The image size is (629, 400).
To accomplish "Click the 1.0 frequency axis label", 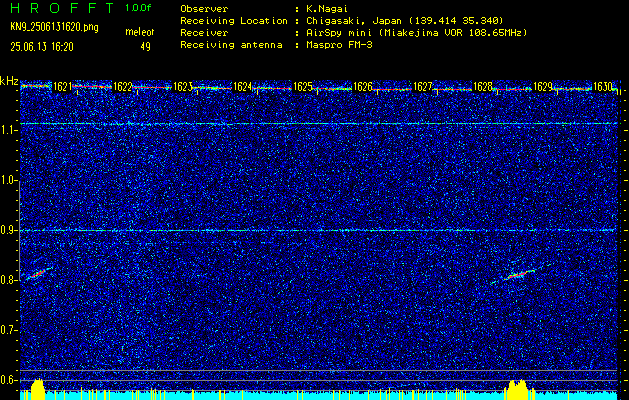I will click(x=8, y=180).
